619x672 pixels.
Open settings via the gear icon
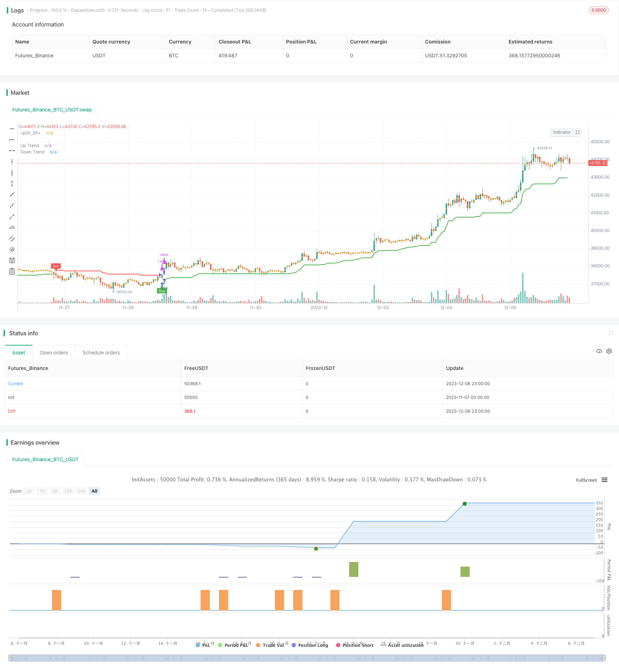click(609, 351)
